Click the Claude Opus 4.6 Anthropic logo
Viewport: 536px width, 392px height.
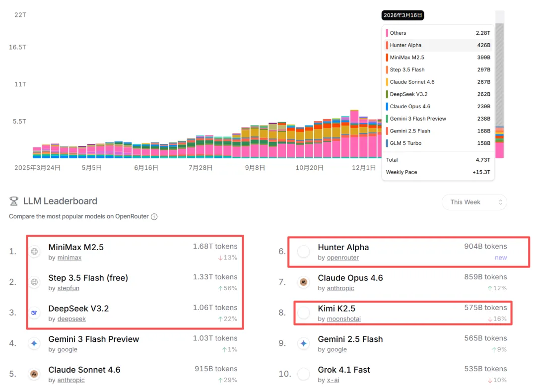304,282
